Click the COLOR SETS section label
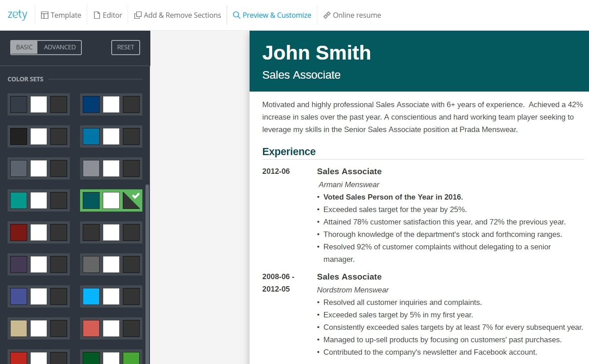The height and width of the screenshot is (364, 589). [x=25, y=79]
